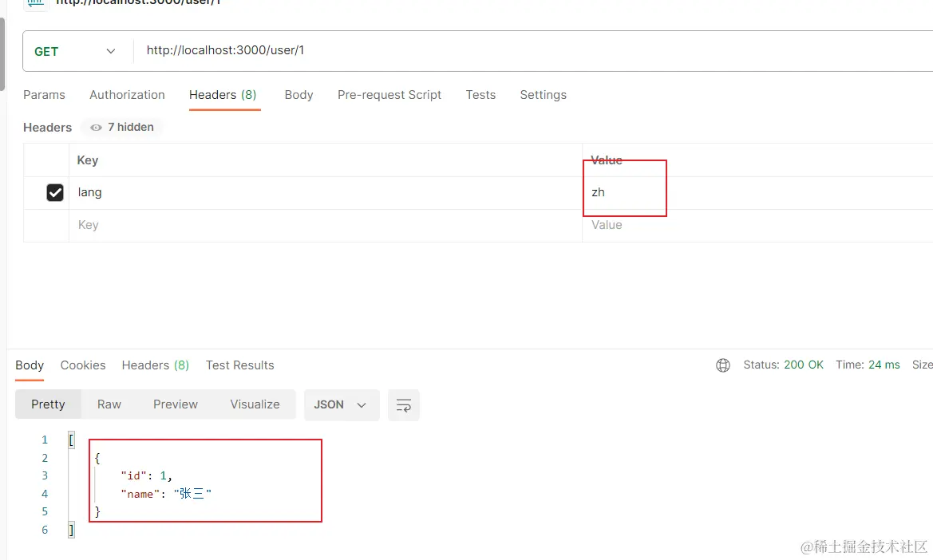The image size is (933, 560).
Task: Click the "id": 1 response line
Action: [146, 475]
